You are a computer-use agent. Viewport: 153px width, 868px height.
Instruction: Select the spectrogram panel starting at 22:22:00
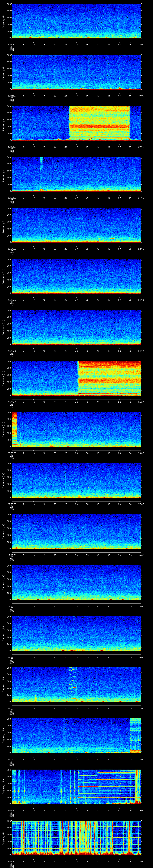(76, 276)
